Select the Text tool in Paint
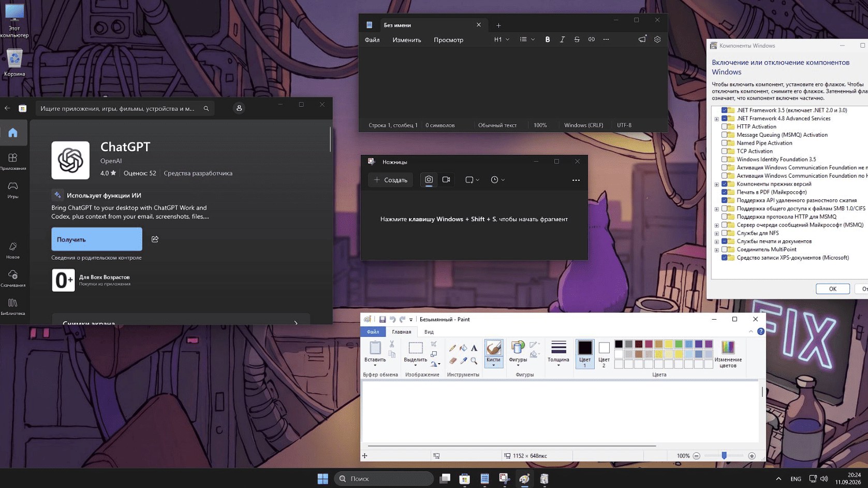Screen dimensions: 868x488 click(474, 348)
